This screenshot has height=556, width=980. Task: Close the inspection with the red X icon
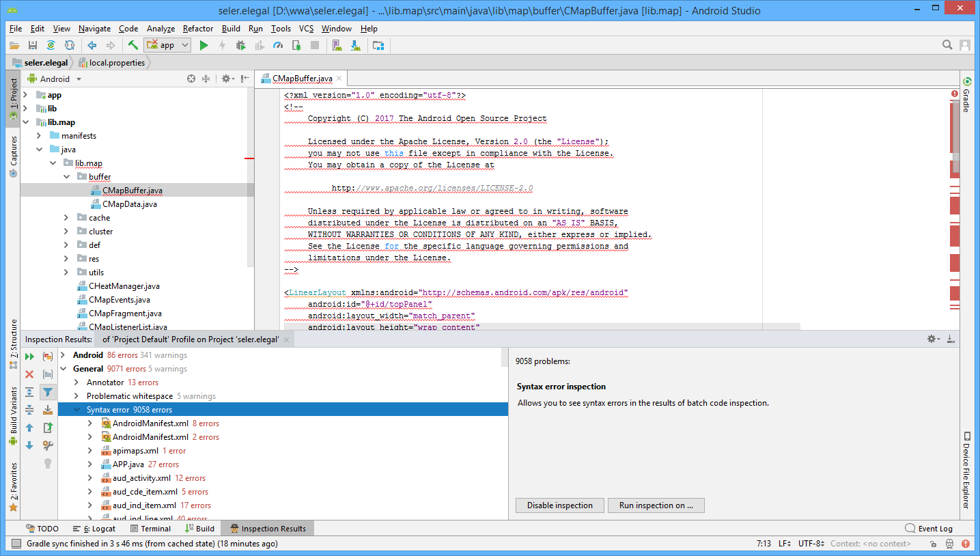(29, 374)
